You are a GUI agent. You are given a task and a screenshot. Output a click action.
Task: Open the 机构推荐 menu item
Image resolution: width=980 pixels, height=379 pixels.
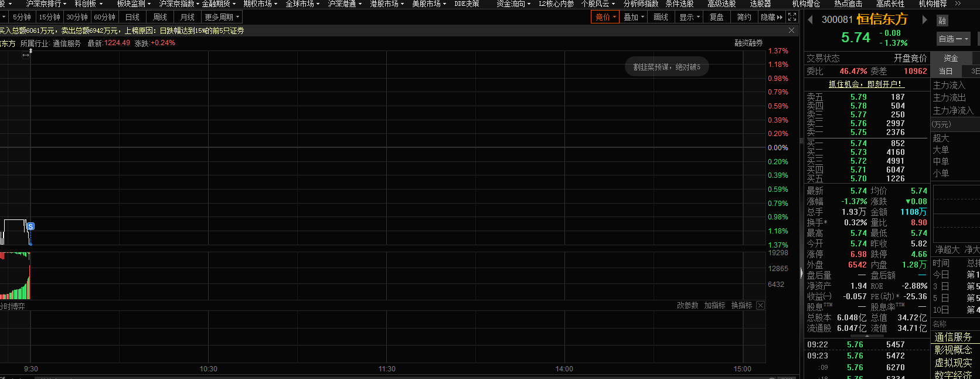pos(933,4)
